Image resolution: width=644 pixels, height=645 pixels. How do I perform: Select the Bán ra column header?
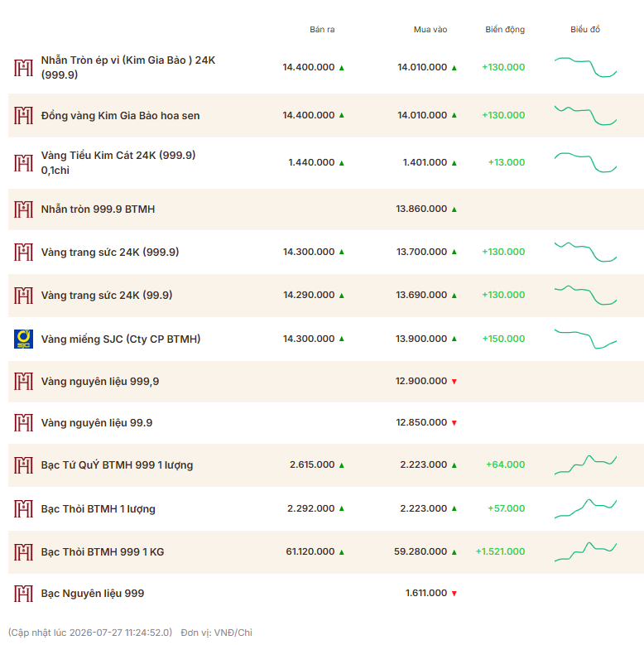click(322, 30)
